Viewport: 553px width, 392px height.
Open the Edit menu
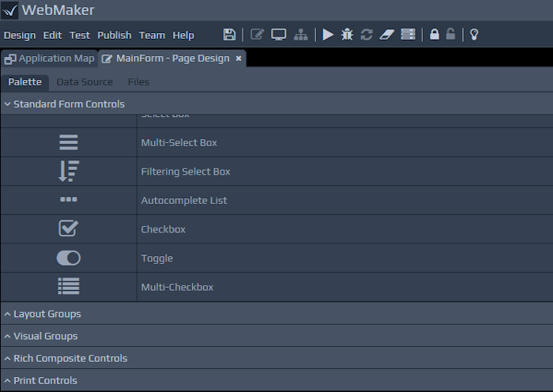52,36
